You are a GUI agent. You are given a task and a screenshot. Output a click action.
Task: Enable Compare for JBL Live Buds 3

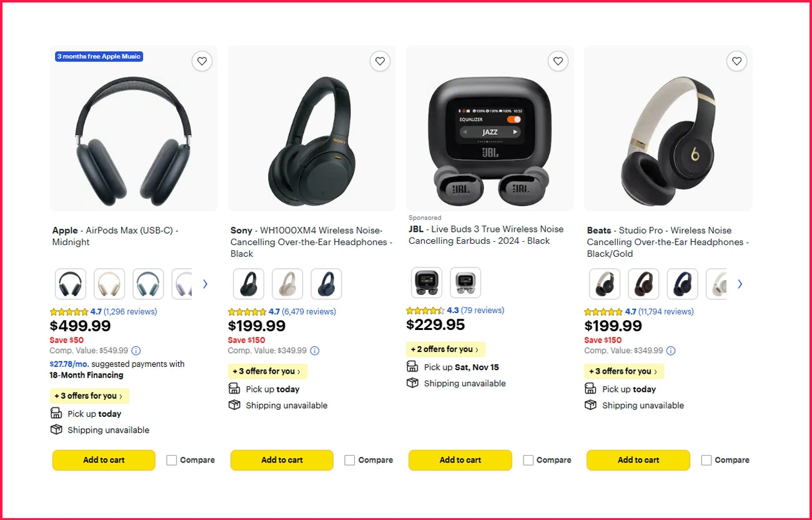click(x=528, y=460)
